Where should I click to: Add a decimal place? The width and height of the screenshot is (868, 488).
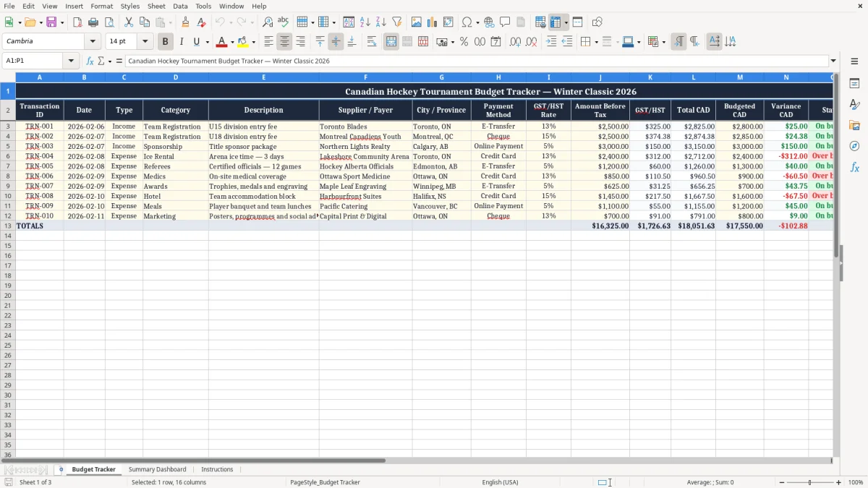coord(515,42)
